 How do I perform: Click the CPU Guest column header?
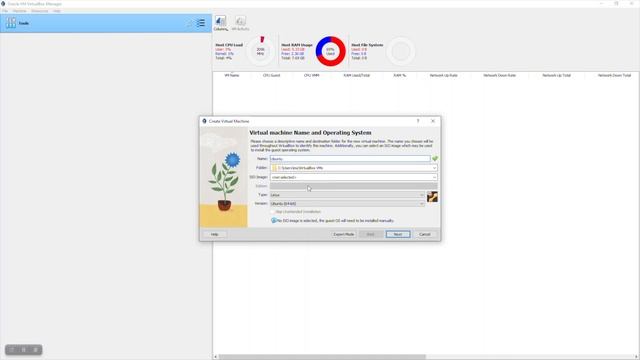click(271, 76)
